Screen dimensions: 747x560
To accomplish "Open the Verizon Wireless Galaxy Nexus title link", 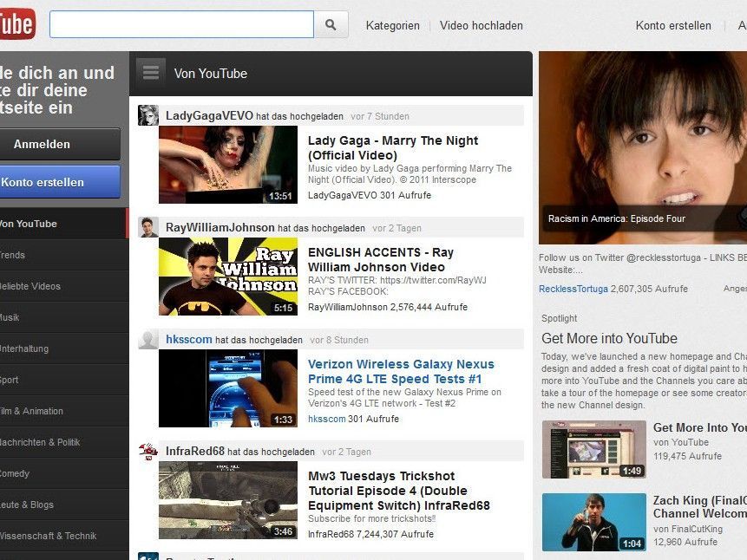I will point(401,372).
